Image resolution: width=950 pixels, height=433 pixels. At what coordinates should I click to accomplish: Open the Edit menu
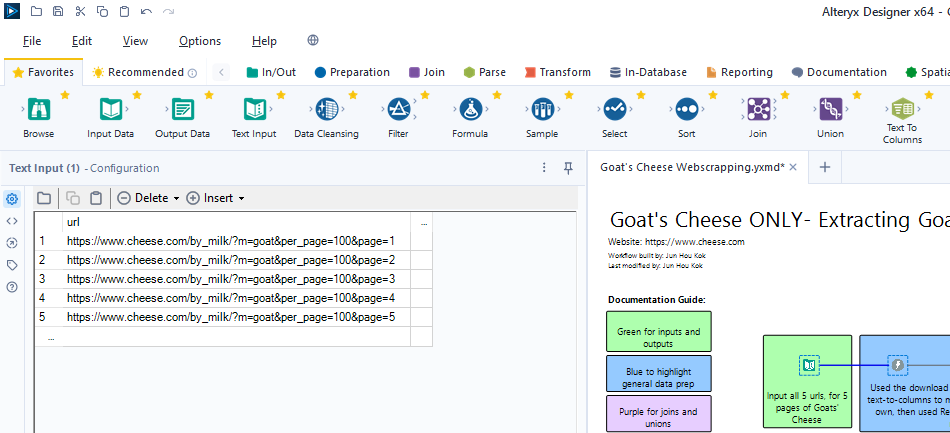[82, 41]
